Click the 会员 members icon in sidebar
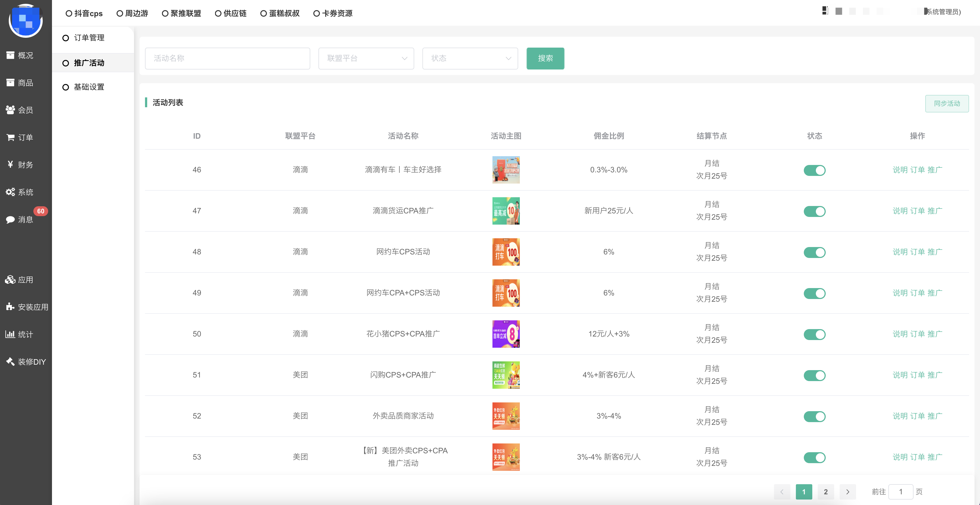The image size is (980, 505). (x=11, y=110)
